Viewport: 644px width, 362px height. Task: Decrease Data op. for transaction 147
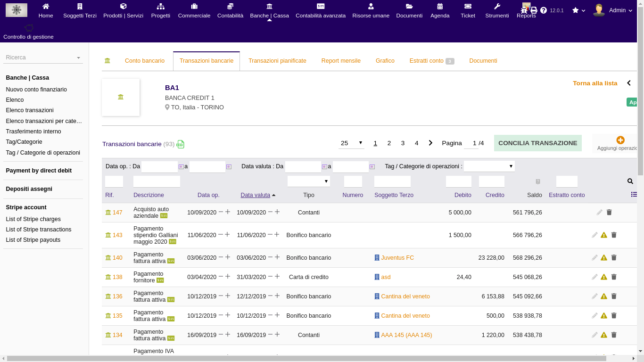(x=221, y=212)
